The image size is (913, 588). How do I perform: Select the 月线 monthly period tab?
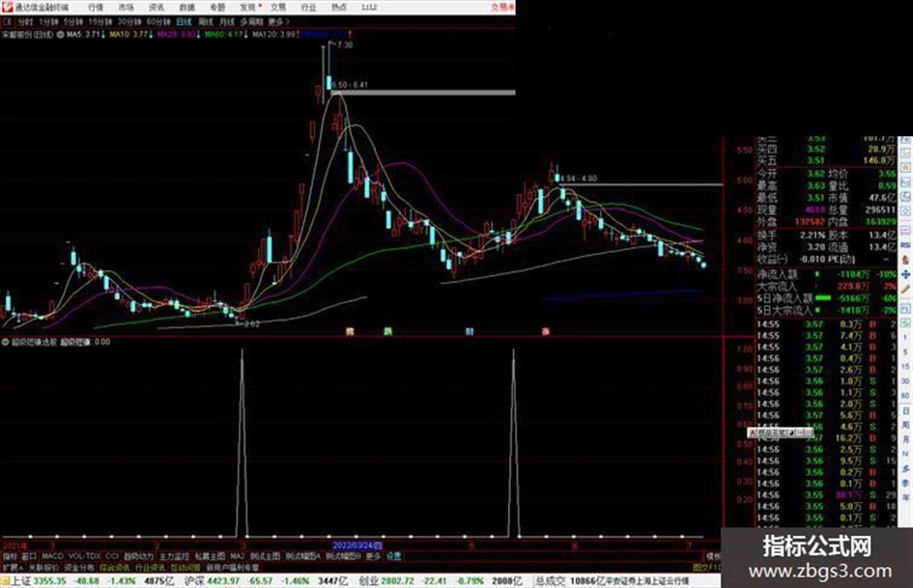226,22
